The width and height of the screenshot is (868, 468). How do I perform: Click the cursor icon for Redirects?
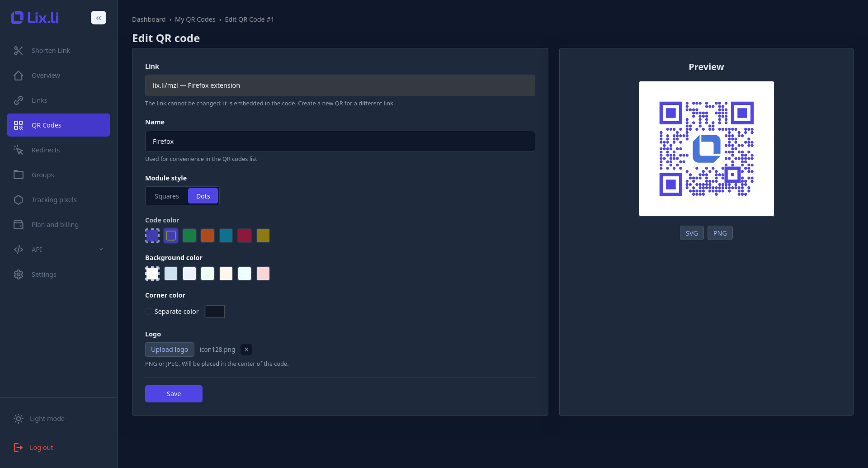pyautogui.click(x=19, y=150)
